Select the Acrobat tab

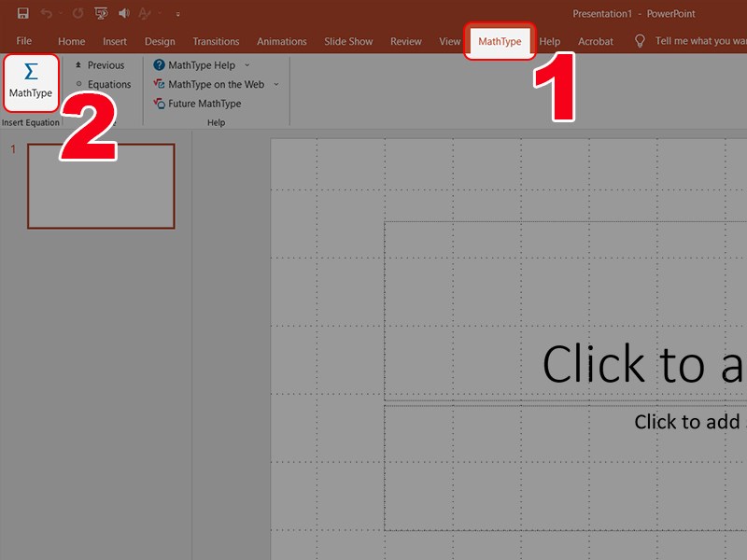click(595, 41)
